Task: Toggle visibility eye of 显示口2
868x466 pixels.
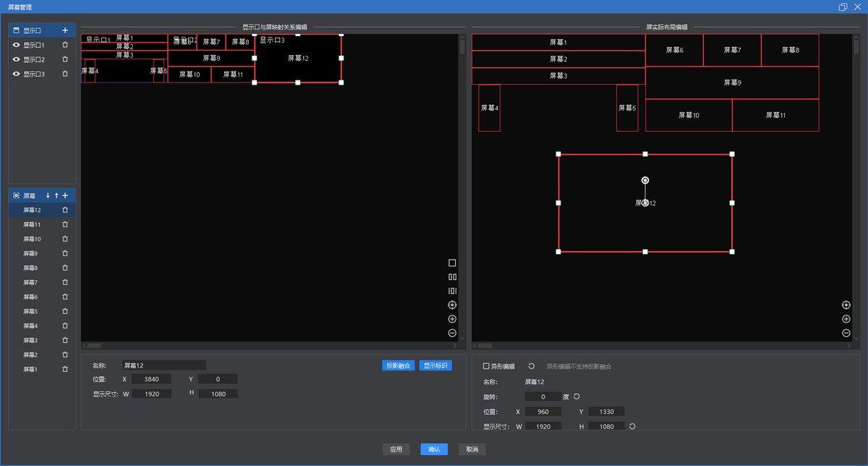Action: point(17,59)
